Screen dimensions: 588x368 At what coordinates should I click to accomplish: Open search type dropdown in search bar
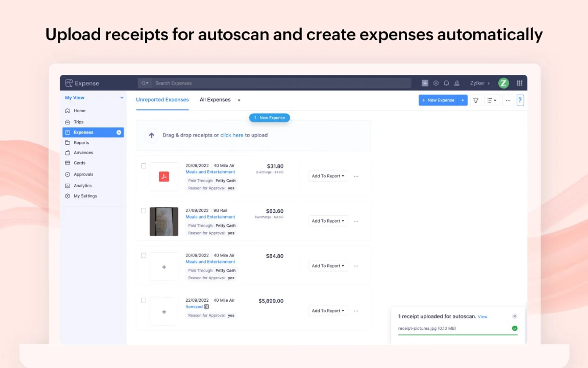coord(145,83)
